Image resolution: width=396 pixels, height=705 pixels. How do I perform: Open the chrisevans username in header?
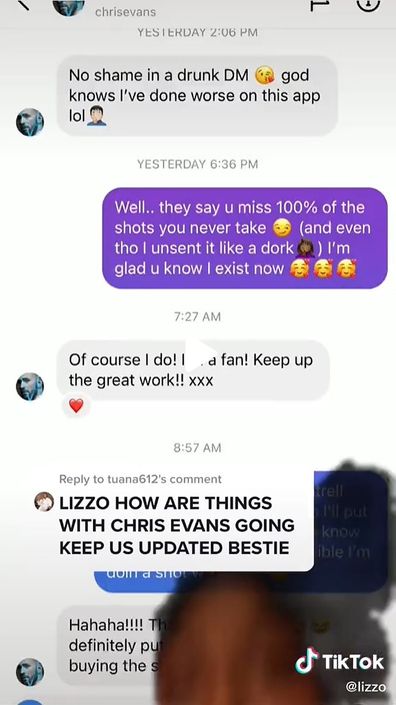click(125, 12)
